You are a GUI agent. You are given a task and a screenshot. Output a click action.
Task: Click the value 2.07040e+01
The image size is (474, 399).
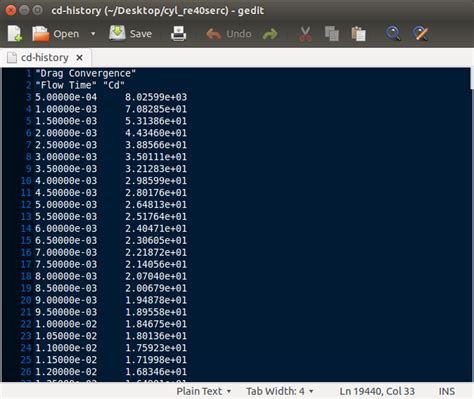point(156,276)
